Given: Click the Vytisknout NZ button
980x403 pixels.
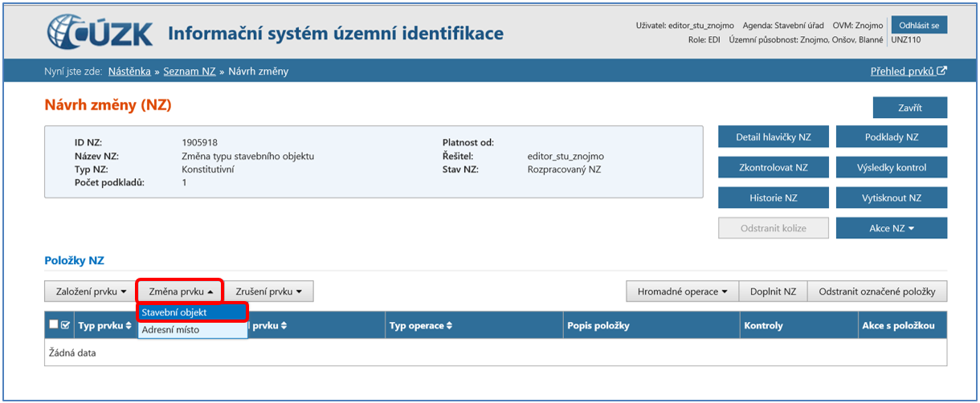Looking at the screenshot, I should click(x=891, y=198).
